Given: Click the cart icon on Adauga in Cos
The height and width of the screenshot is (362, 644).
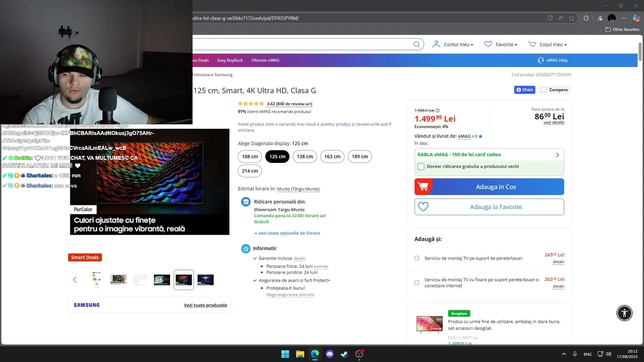Looking at the screenshot, I should tap(423, 187).
